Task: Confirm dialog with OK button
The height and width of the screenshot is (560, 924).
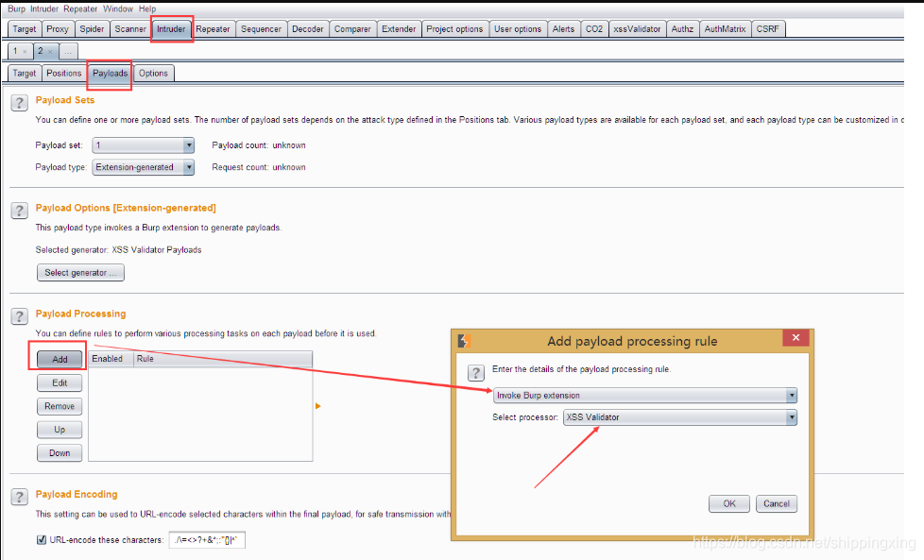Action: pos(729,503)
